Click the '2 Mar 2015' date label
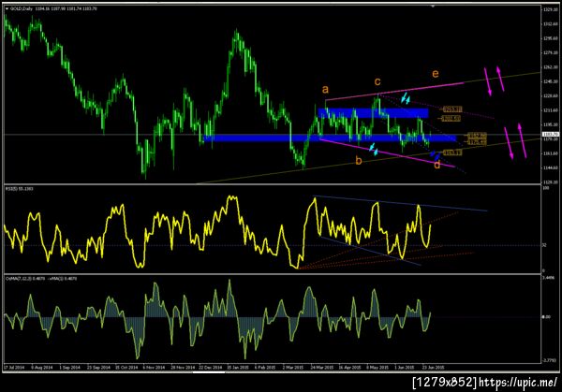 293,368
